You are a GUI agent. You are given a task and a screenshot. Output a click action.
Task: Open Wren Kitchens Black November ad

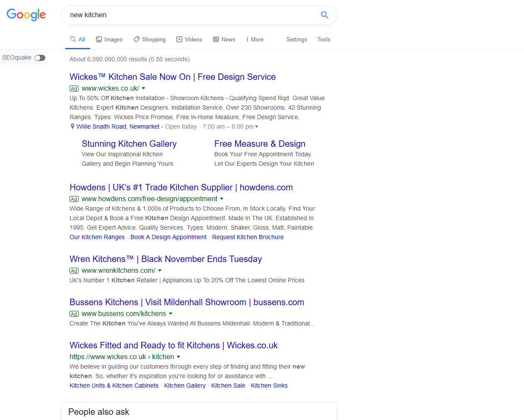click(165, 259)
